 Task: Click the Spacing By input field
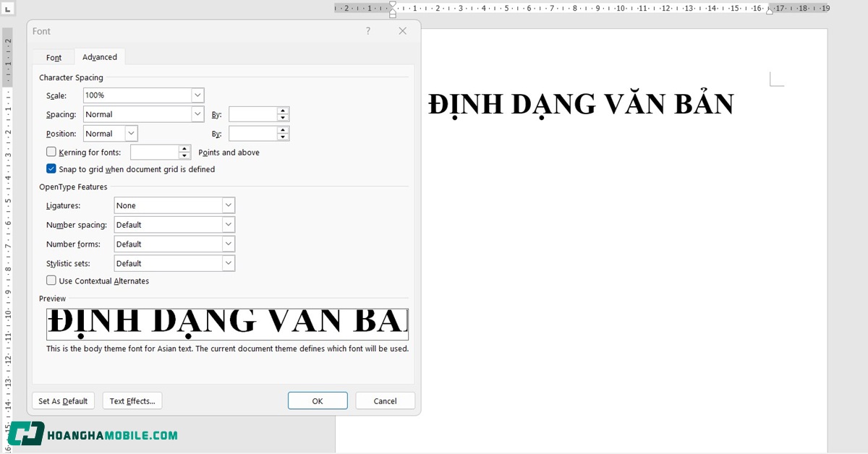253,113
